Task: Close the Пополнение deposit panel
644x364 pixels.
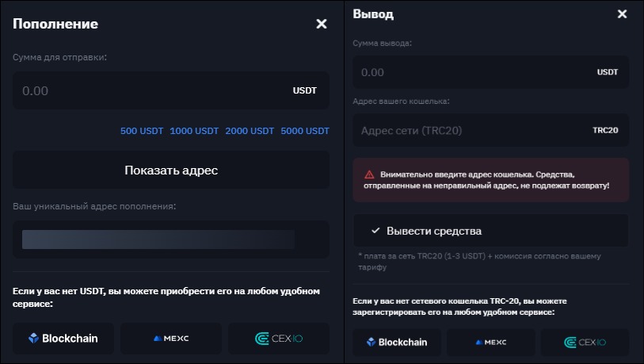Action: coord(321,24)
